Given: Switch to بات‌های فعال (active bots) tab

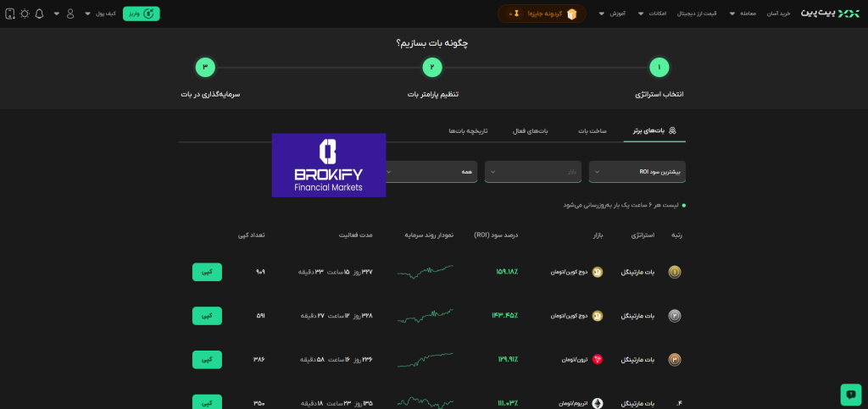Looking at the screenshot, I should (531, 131).
